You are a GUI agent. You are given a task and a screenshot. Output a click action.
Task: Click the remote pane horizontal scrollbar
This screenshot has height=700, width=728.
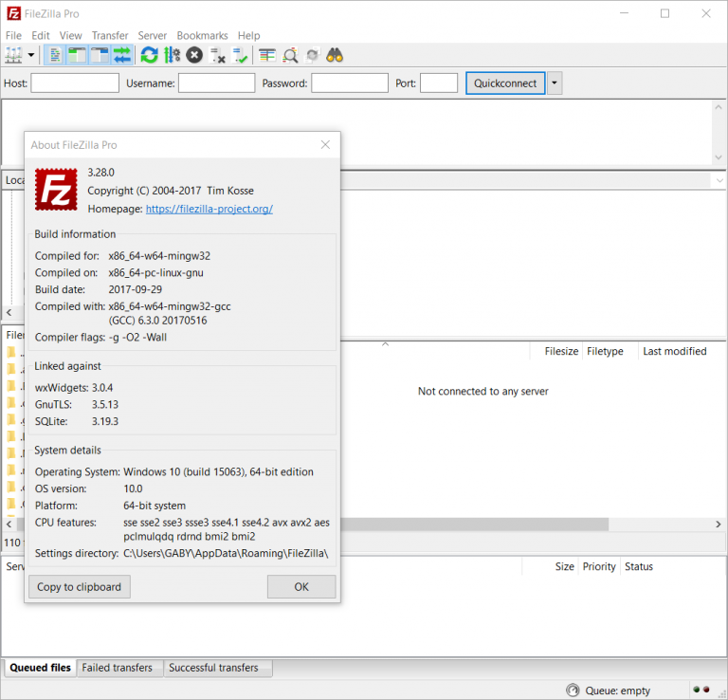coord(529,525)
